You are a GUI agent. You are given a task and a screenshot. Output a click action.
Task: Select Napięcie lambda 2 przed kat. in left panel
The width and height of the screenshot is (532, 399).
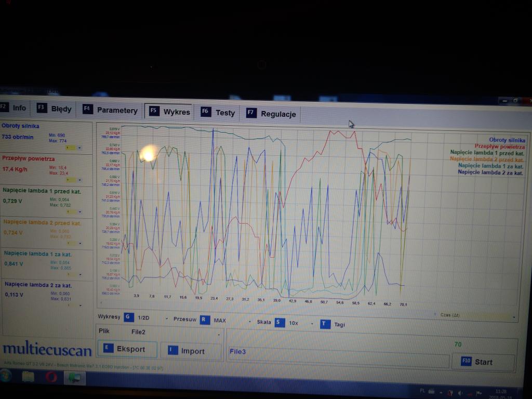[x=42, y=222]
